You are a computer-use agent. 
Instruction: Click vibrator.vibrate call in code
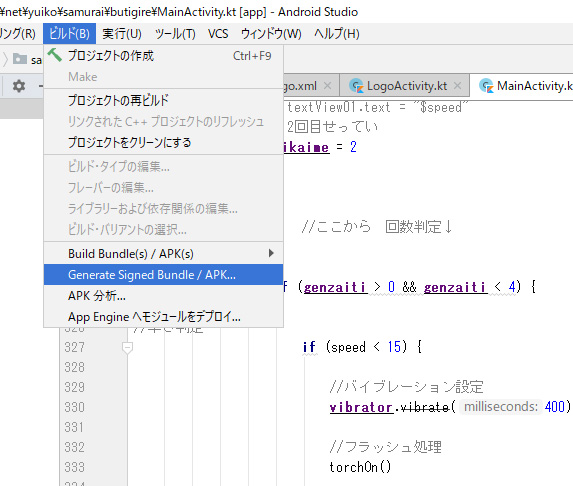(390, 407)
